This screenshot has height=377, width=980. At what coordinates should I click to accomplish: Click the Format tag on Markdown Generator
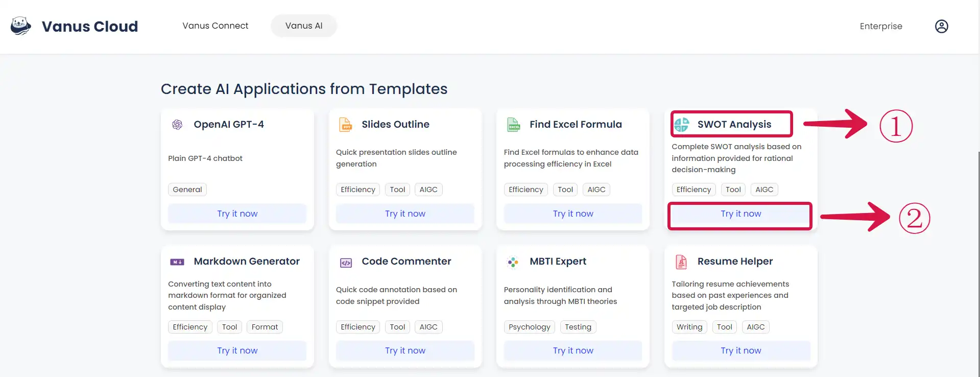coord(265,327)
